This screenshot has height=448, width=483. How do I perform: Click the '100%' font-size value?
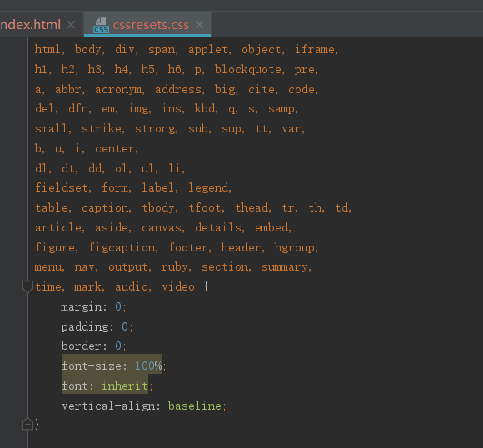[x=148, y=366]
